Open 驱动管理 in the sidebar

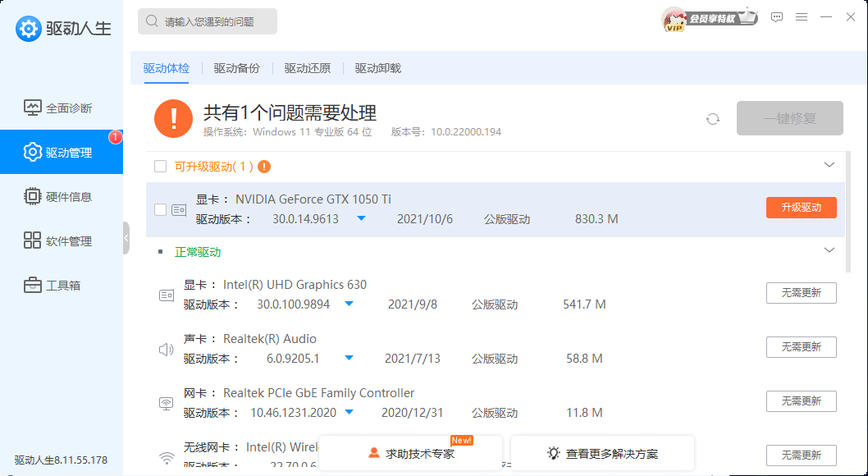point(62,152)
